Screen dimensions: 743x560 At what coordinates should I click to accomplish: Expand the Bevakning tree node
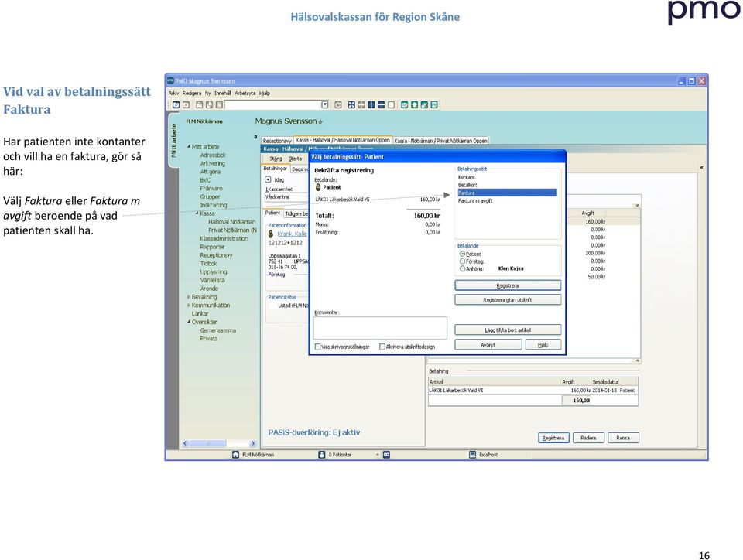(189, 297)
